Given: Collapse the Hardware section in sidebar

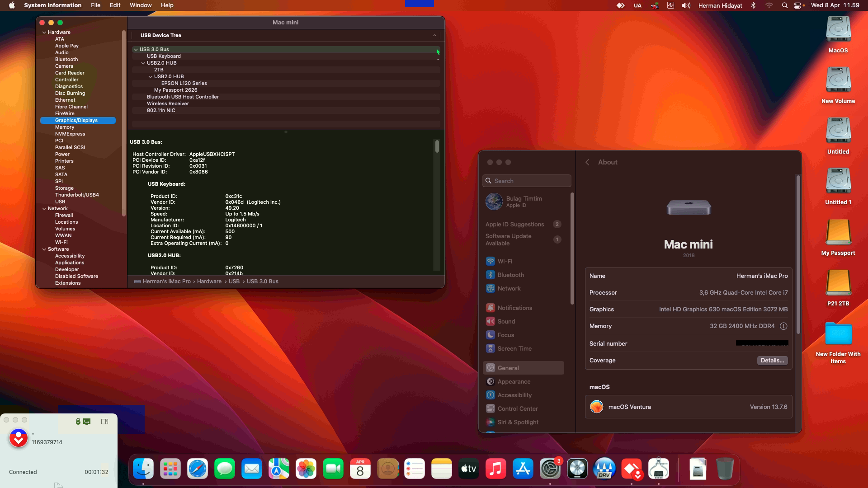Looking at the screenshot, I should [x=44, y=33].
